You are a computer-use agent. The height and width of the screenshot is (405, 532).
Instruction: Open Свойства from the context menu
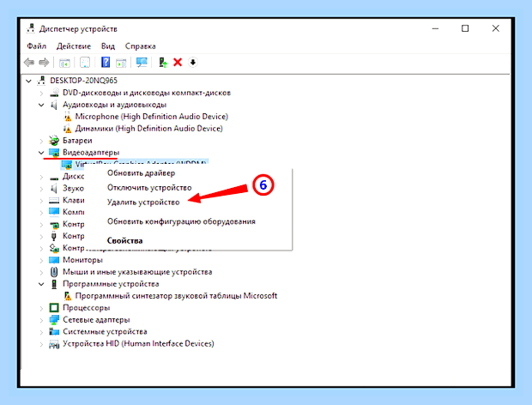124,241
